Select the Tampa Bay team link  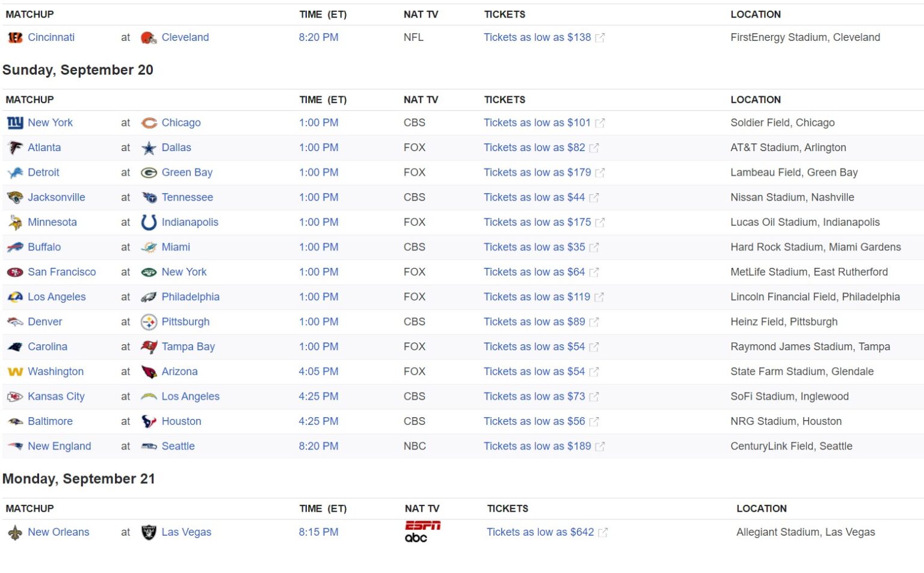coord(188,347)
